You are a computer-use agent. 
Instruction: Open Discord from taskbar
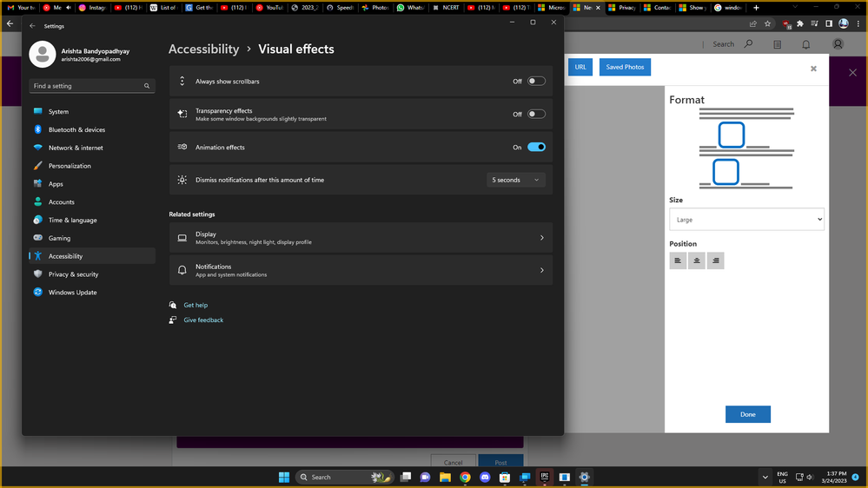click(x=485, y=477)
